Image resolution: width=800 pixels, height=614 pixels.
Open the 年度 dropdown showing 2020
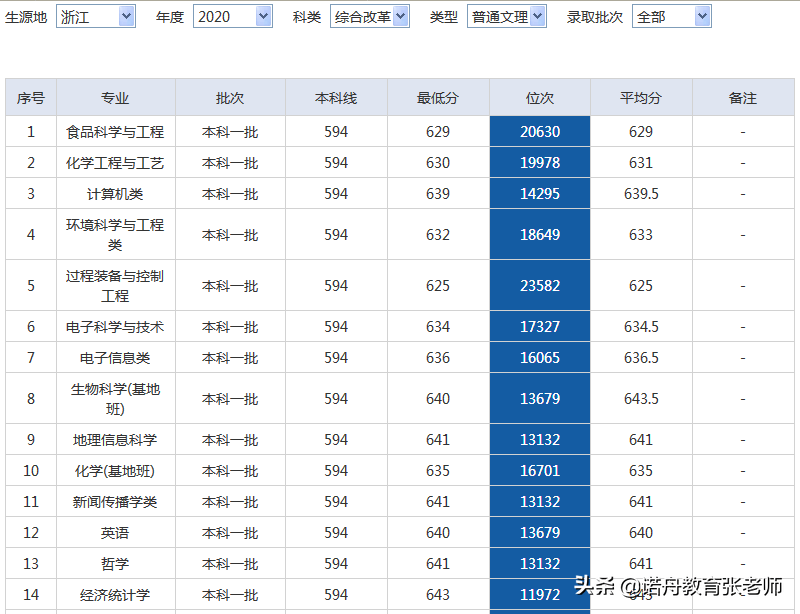[x=233, y=17]
